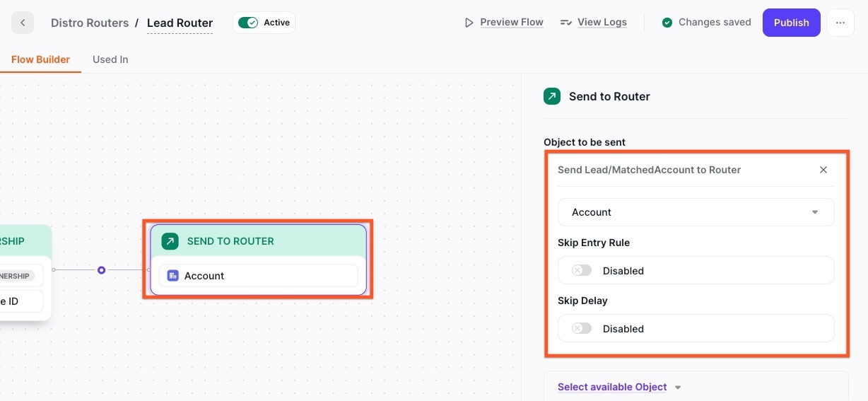The width and height of the screenshot is (868, 401).
Task: Click the connector dot between flow nodes
Action: point(102,270)
